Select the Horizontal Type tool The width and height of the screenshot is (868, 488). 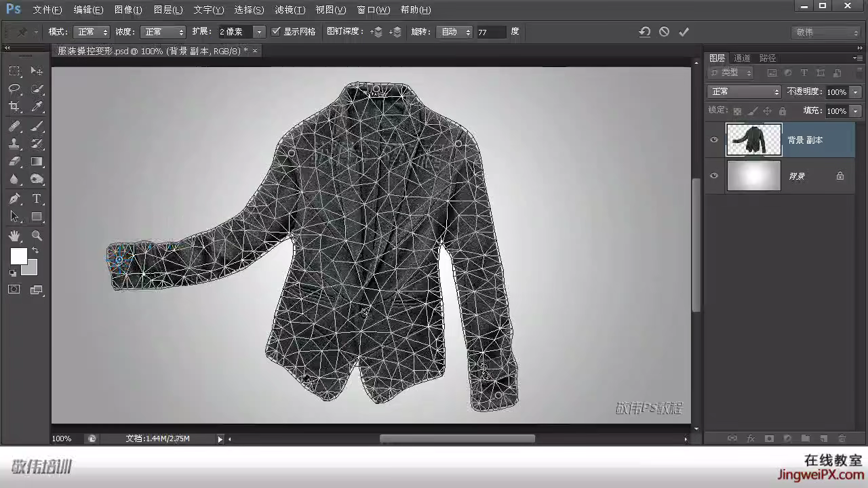[x=37, y=199]
